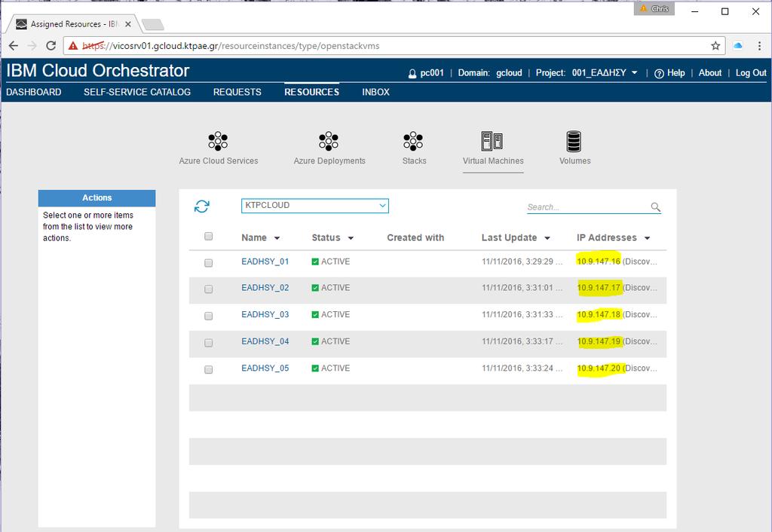Open the EADHSY_05 virtual machine
This screenshot has height=532, width=772.
click(265, 368)
